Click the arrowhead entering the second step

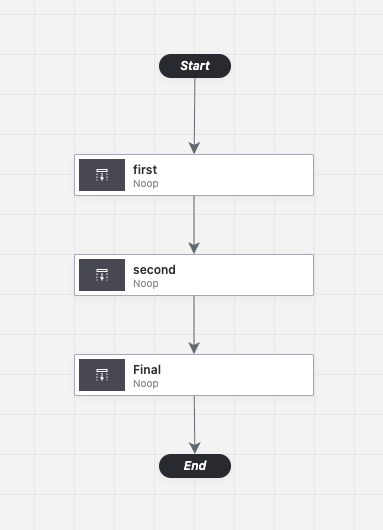[194, 248]
